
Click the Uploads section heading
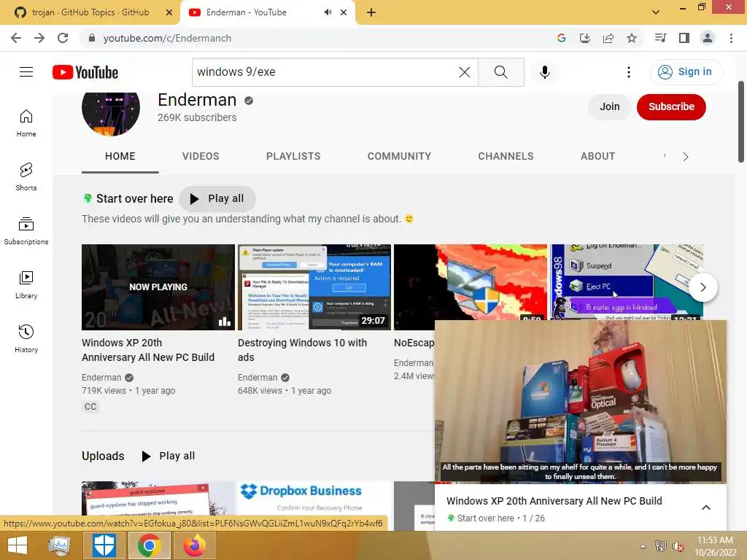click(x=103, y=456)
